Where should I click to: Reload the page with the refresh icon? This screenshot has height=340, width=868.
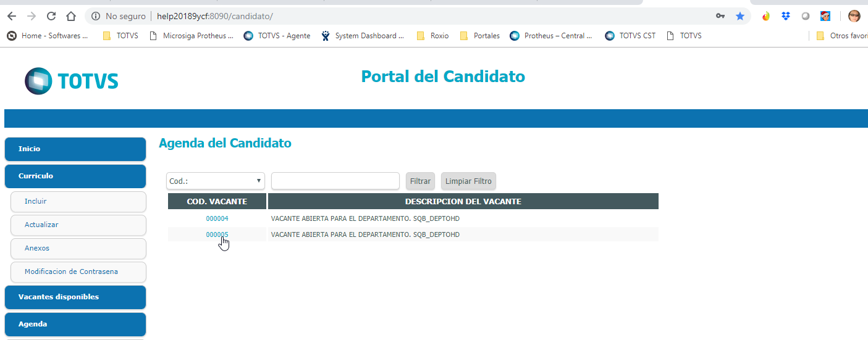pyautogui.click(x=51, y=16)
